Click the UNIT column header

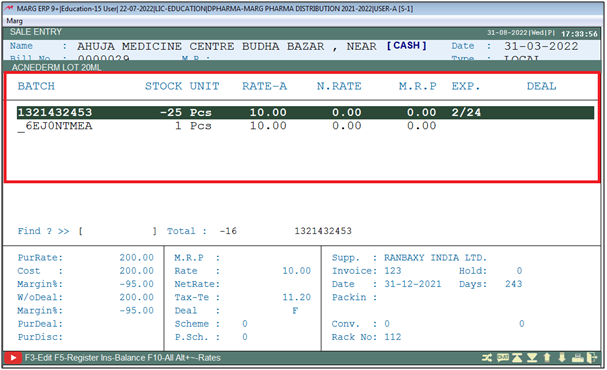[x=204, y=86]
